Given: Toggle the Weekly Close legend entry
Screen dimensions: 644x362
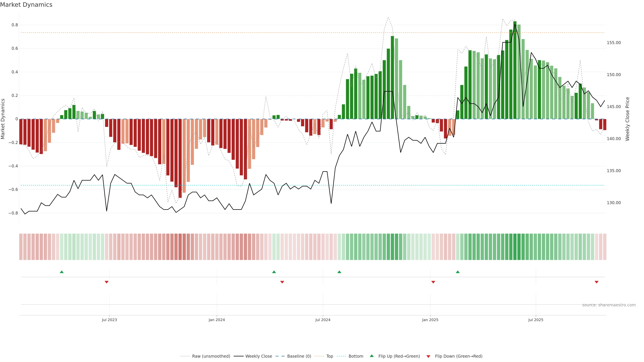Looking at the screenshot, I should (x=258, y=356).
